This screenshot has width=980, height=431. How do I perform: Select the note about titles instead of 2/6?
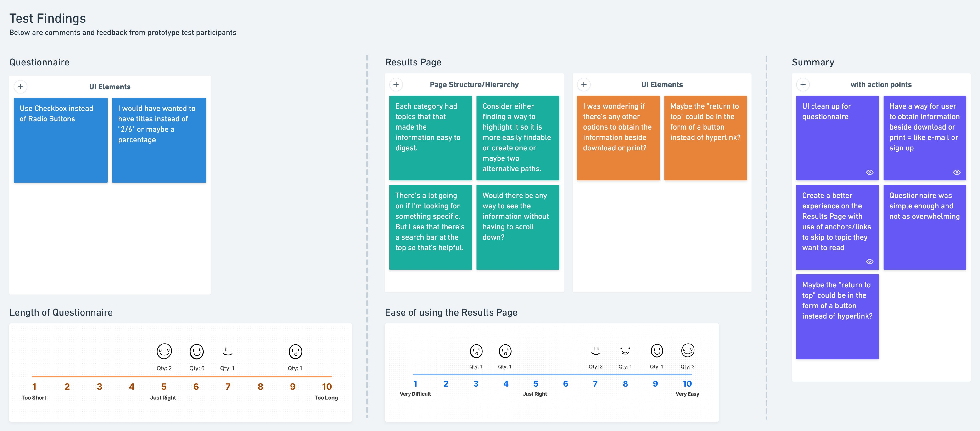point(159,140)
